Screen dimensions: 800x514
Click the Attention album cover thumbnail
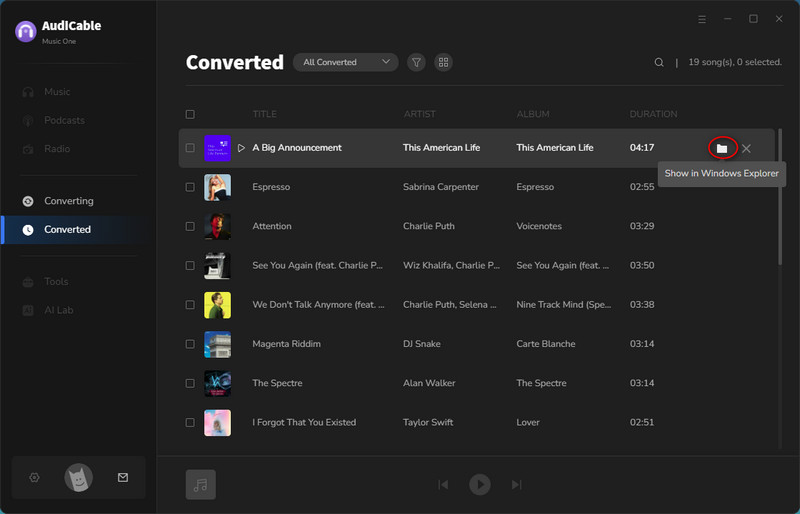pyautogui.click(x=217, y=227)
